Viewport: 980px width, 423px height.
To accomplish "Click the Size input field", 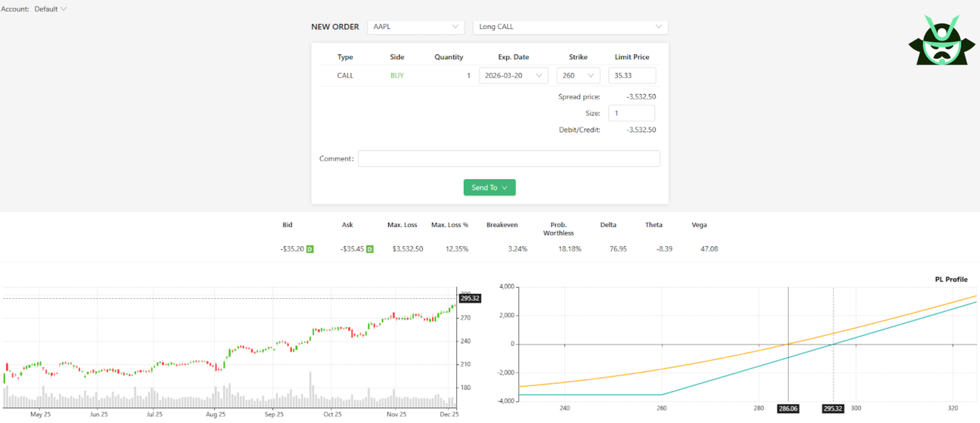I will (x=631, y=113).
